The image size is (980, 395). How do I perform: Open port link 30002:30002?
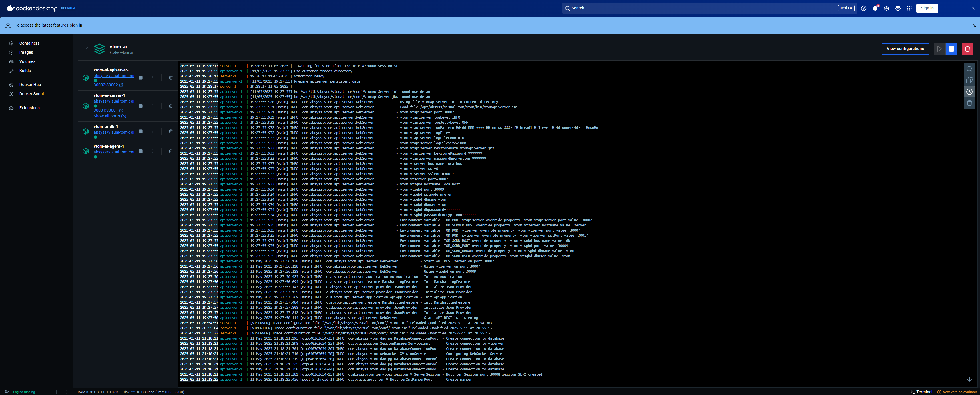[x=108, y=85]
